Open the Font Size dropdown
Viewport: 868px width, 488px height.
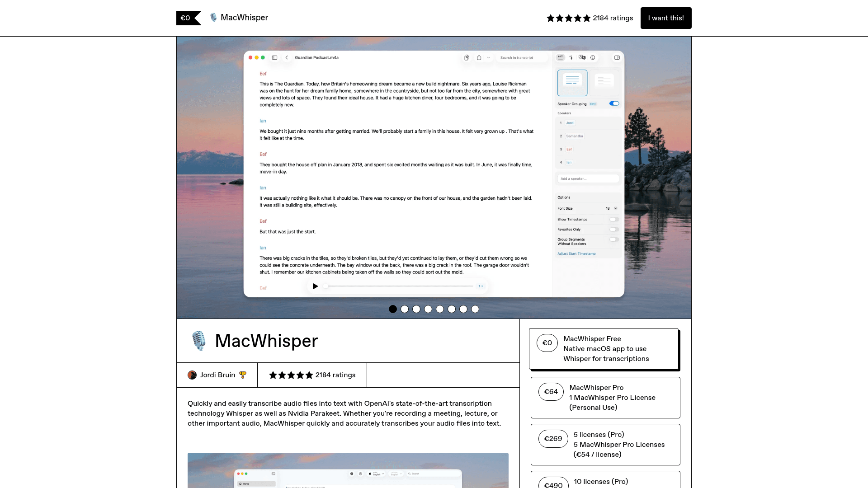[x=611, y=208]
